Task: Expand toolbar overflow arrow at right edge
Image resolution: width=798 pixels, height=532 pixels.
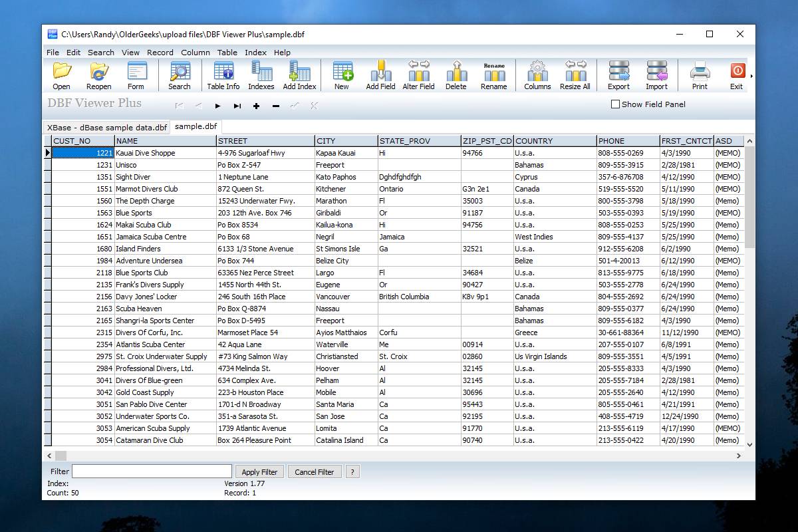Action: pos(751,76)
